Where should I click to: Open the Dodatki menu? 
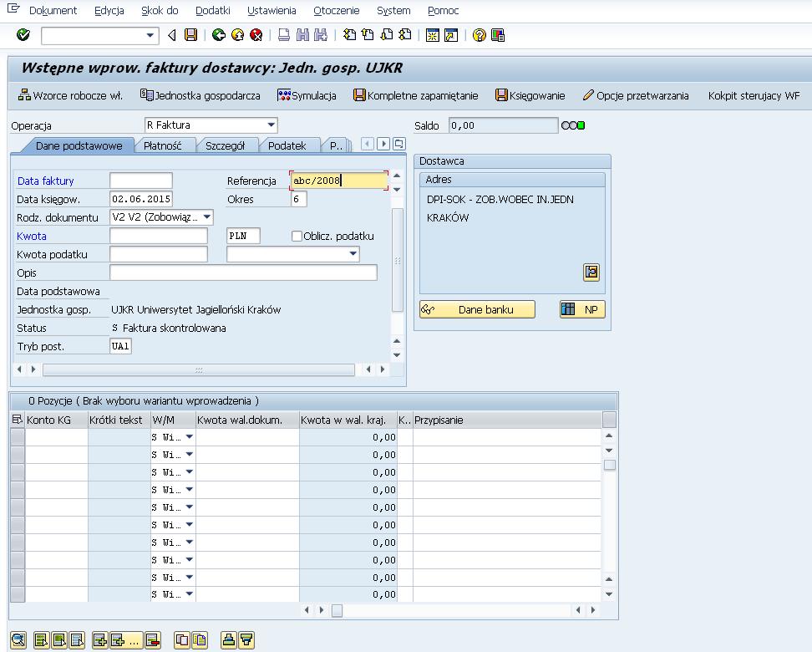[213, 10]
